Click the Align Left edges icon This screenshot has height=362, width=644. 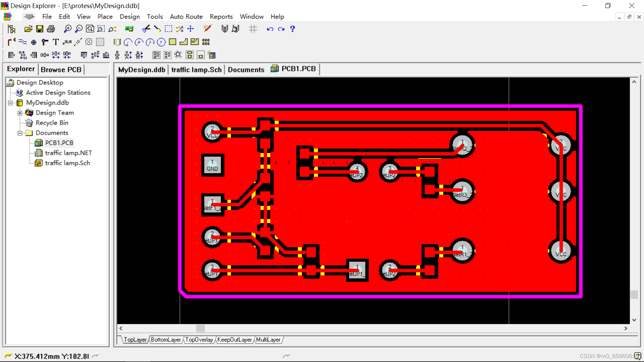pos(11,55)
